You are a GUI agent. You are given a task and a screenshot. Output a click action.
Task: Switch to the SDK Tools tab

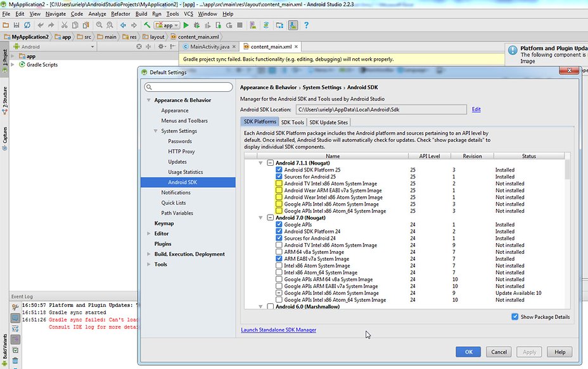pos(293,122)
